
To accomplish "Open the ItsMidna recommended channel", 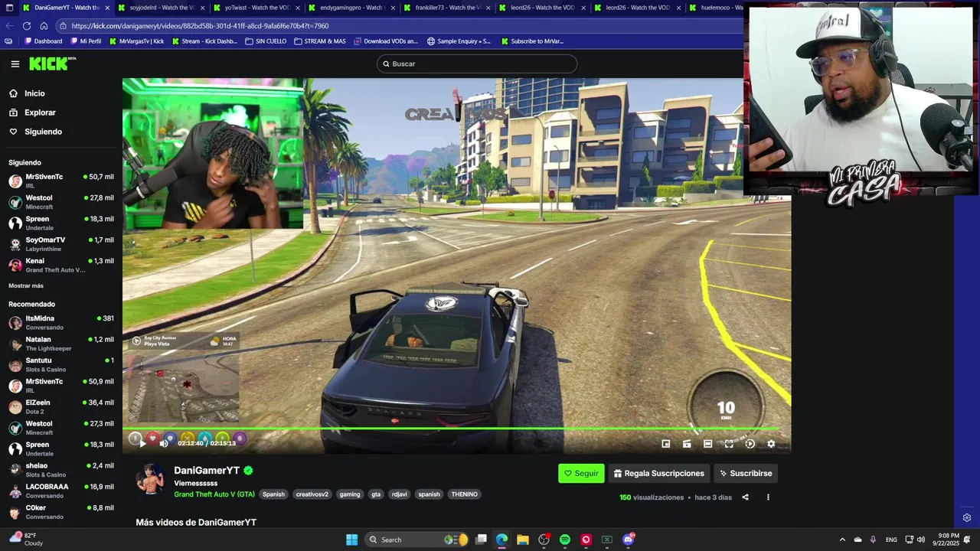I will click(61, 322).
